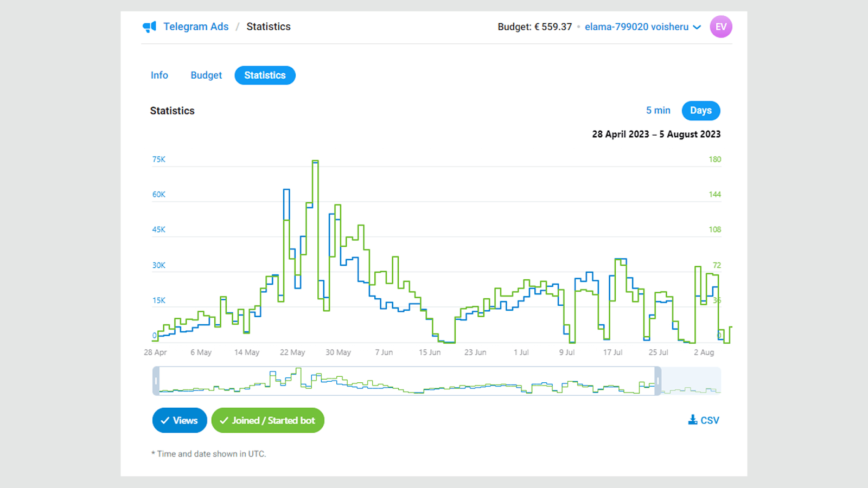Viewport: 868px width, 488px height.
Task: Click the checkmark on Joined / Started bot
Action: pyautogui.click(x=224, y=421)
